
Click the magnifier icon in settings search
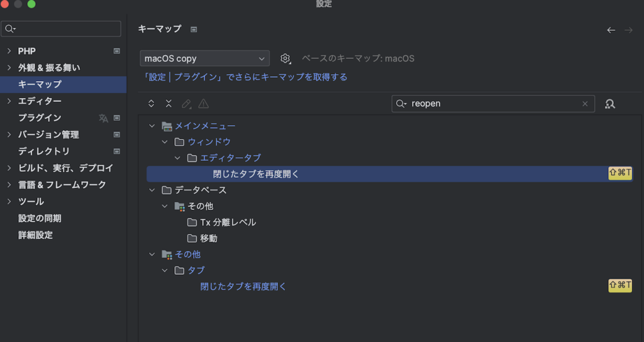pyautogui.click(x=10, y=29)
